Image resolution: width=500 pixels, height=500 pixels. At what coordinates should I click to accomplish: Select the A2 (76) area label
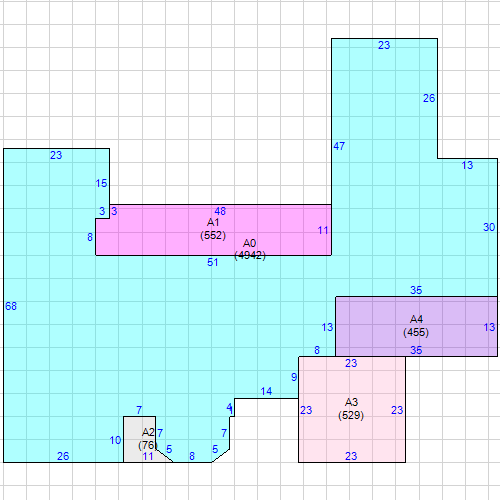tap(147, 439)
